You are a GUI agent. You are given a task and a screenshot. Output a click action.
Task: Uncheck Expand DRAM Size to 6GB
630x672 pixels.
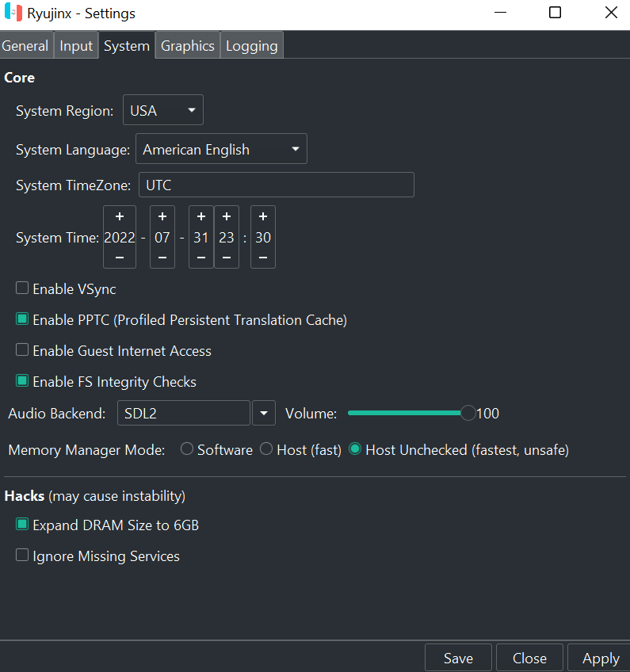coord(22,524)
